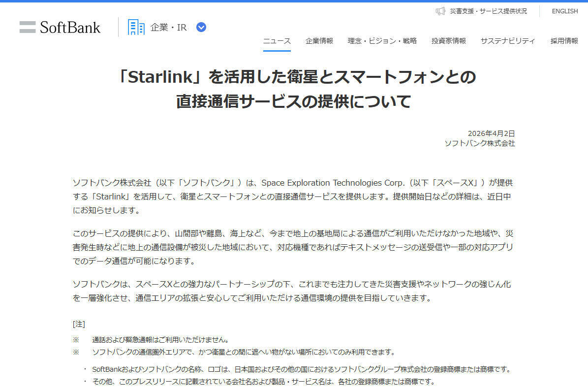Click the date 2026年4月2日
This screenshot has width=588, height=391.
(491, 133)
